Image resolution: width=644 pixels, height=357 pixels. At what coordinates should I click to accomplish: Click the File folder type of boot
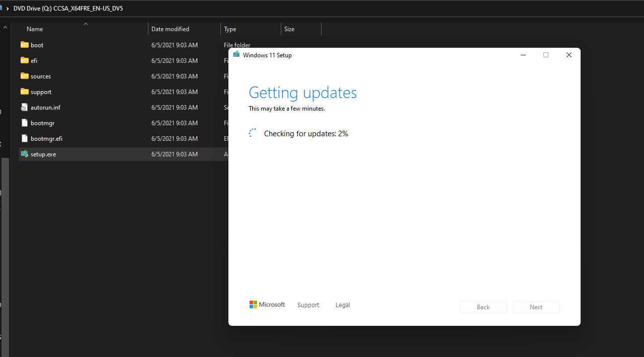tap(237, 45)
